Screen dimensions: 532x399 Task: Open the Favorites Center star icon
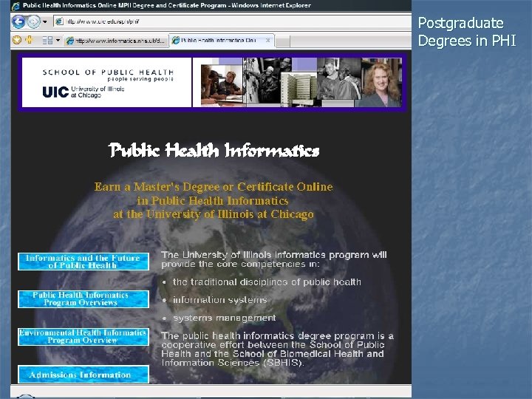[16, 40]
